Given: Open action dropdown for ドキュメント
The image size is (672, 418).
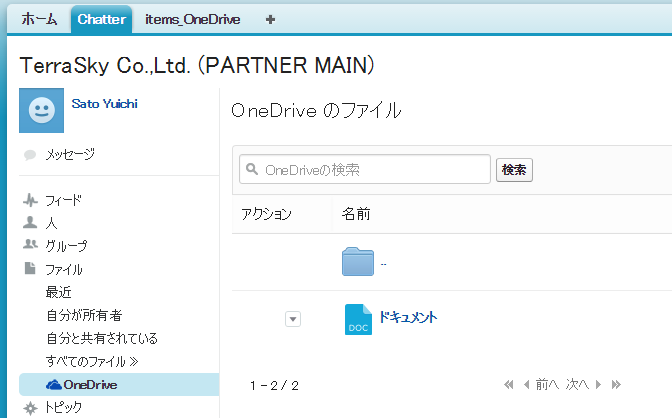Looking at the screenshot, I should click(x=293, y=319).
